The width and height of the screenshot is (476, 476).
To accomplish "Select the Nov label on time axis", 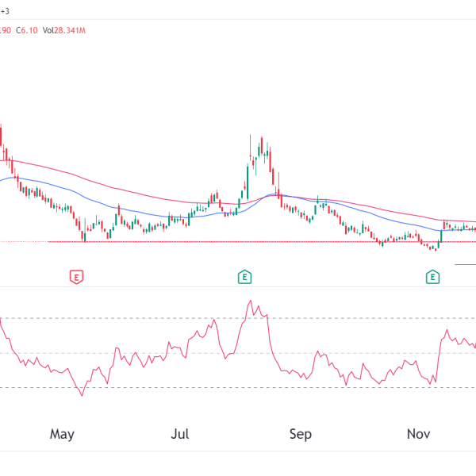I will (418, 434).
